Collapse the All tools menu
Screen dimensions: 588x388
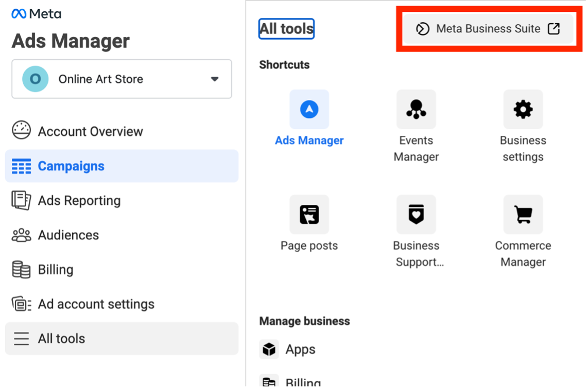click(x=61, y=339)
